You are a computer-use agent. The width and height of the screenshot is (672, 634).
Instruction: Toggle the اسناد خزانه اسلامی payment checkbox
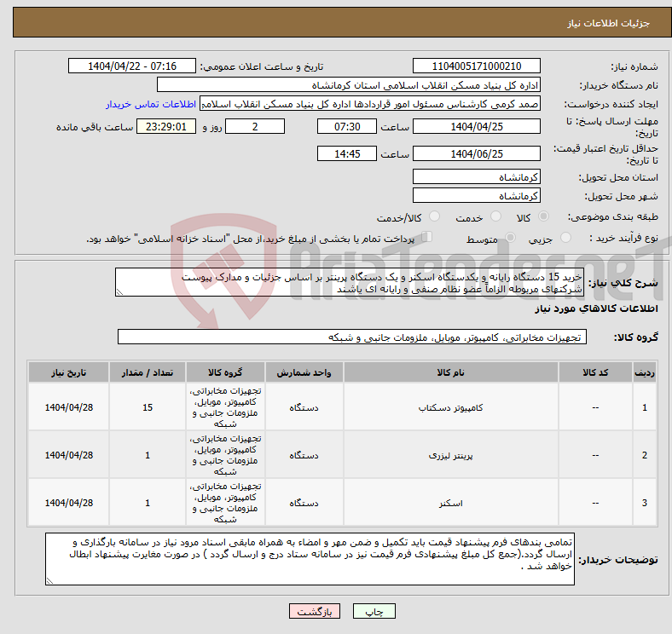(x=426, y=237)
